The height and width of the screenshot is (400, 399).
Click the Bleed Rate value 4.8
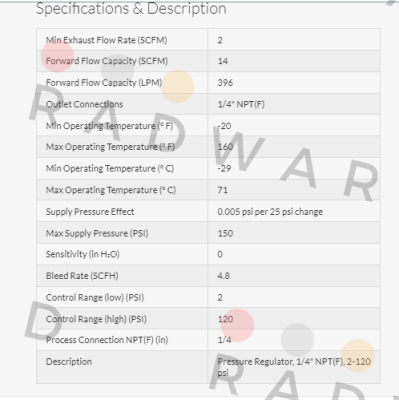223,276
